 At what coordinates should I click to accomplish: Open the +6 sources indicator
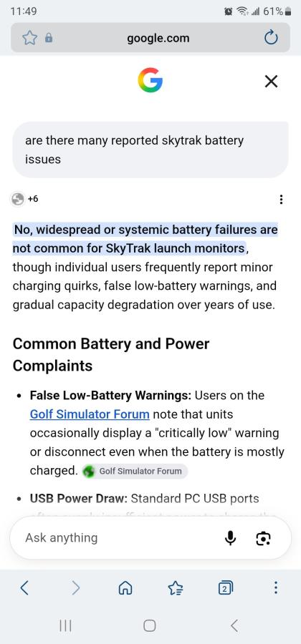coord(24,199)
